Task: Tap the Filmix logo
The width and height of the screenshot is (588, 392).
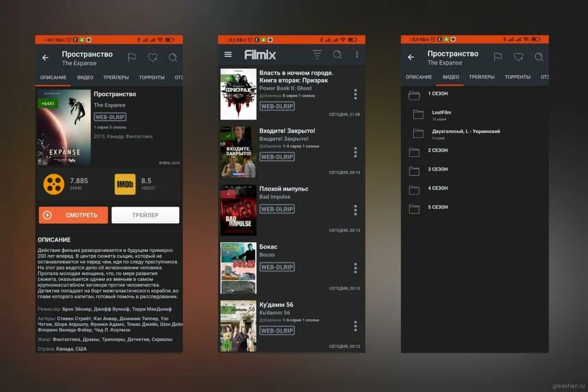Action: coord(260,55)
